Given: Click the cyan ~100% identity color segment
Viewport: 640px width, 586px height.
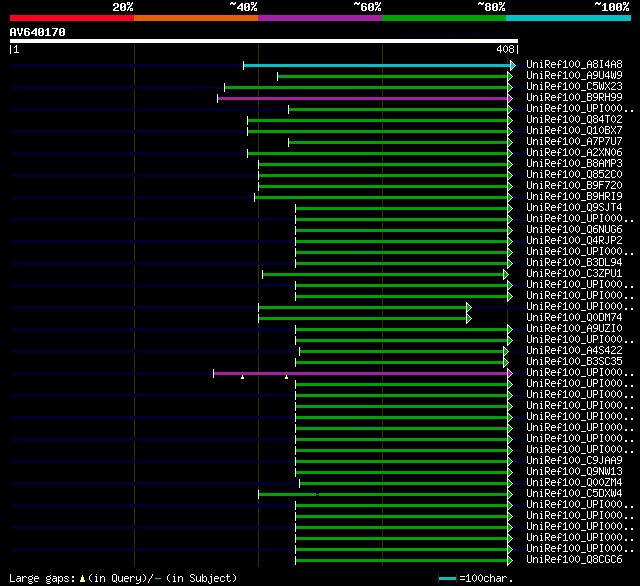Looking at the screenshot, I should point(569,18).
